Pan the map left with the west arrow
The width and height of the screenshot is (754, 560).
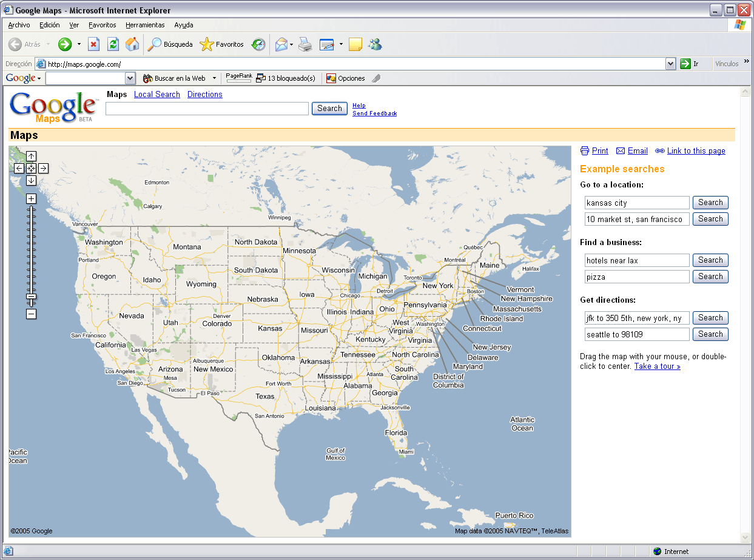coord(19,169)
